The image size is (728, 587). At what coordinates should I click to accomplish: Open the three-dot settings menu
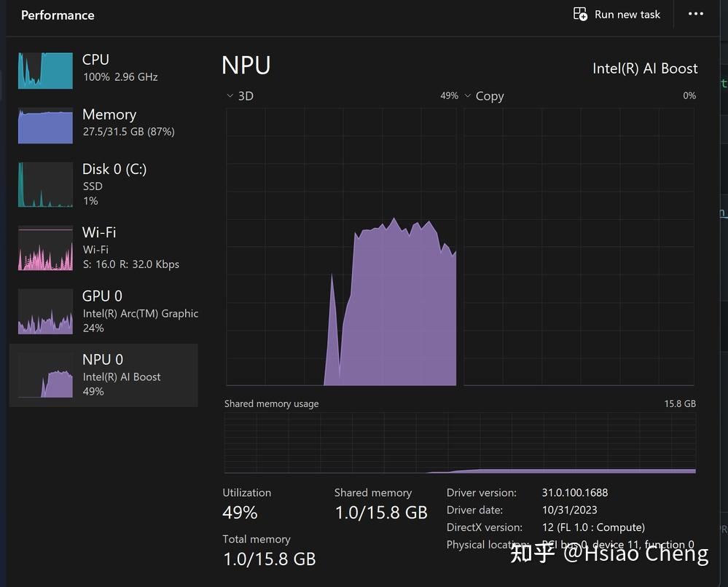click(694, 14)
